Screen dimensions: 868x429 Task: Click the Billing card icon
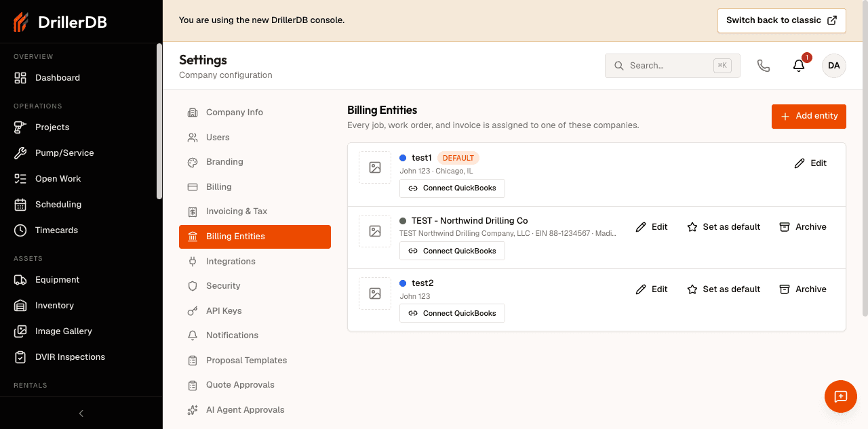click(193, 187)
